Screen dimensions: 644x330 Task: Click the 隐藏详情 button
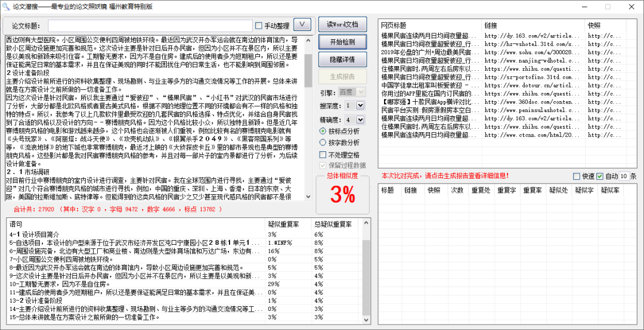(x=342, y=60)
